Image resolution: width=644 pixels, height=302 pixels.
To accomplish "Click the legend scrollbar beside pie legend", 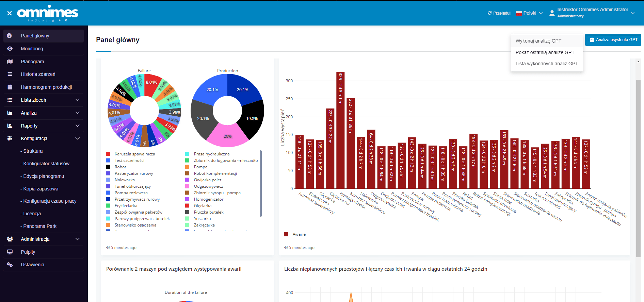I will pos(261,184).
